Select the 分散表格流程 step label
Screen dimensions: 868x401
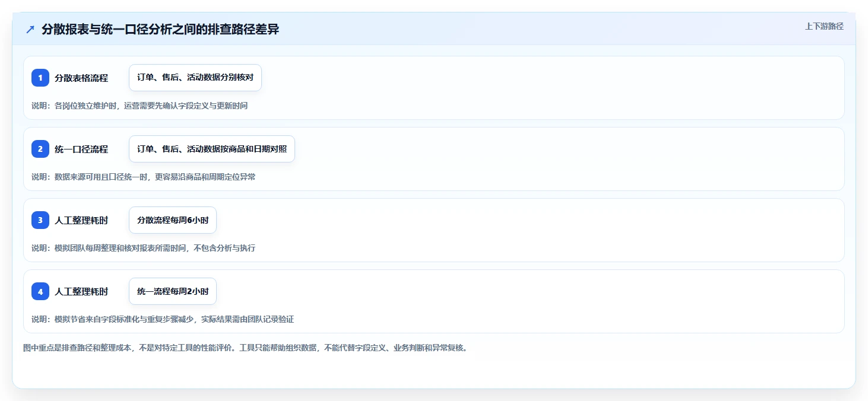click(81, 78)
